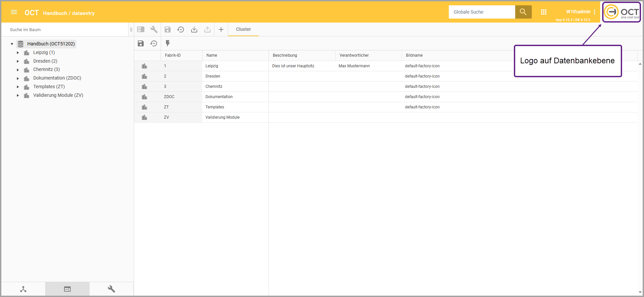Click the Globale Suche magnifier button
The width and height of the screenshot is (644, 297).
coord(523,12)
